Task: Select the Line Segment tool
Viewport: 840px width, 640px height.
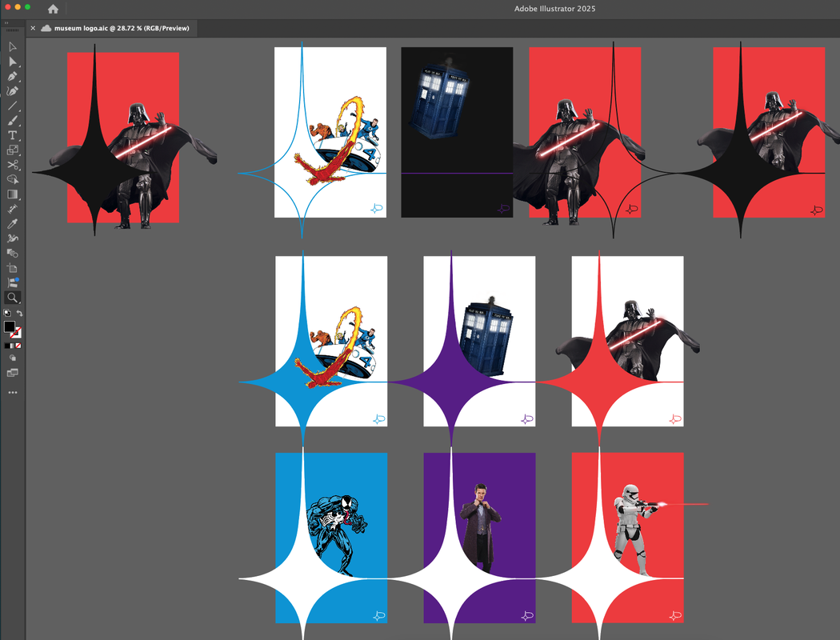Action: [x=12, y=106]
